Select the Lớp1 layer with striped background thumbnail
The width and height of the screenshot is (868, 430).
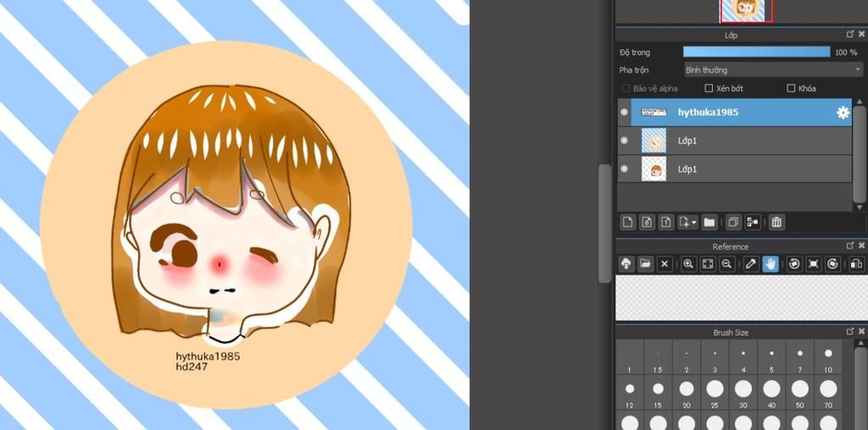pos(735,141)
